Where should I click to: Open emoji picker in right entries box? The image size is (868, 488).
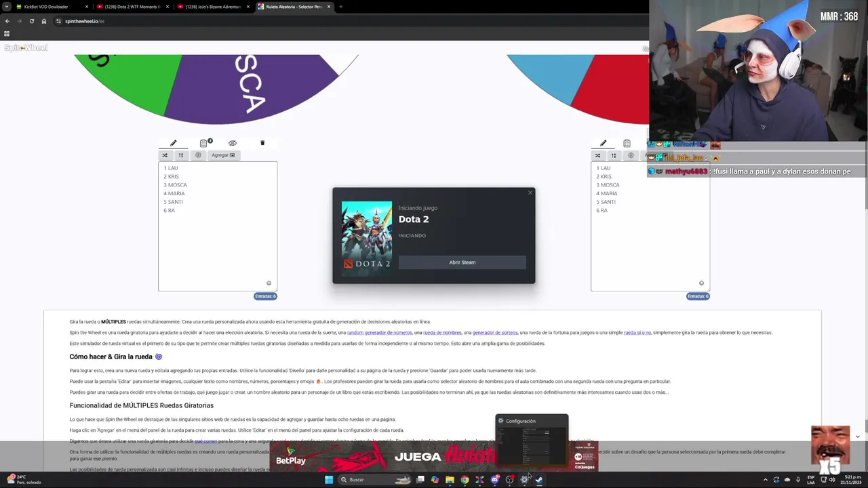[701, 283]
